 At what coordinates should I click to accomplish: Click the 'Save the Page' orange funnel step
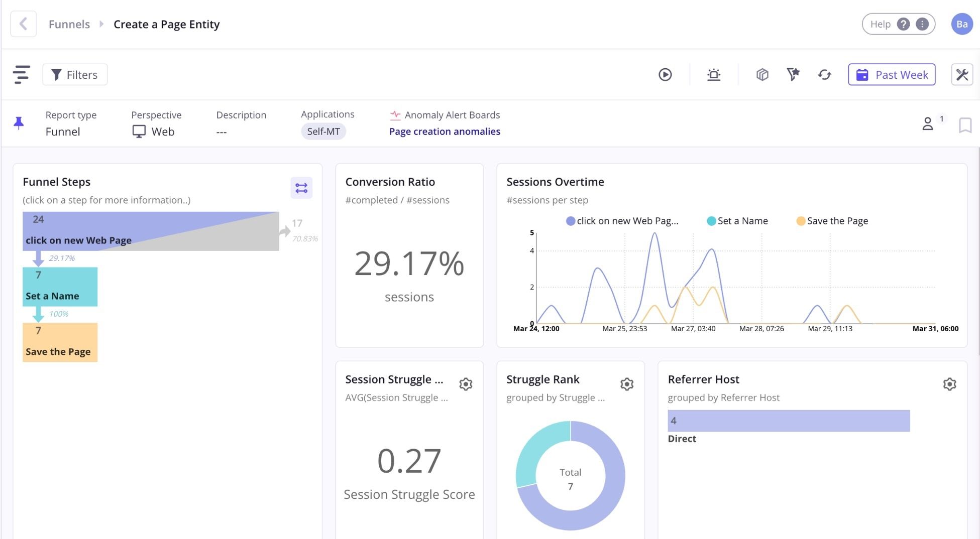tap(60, 342)
